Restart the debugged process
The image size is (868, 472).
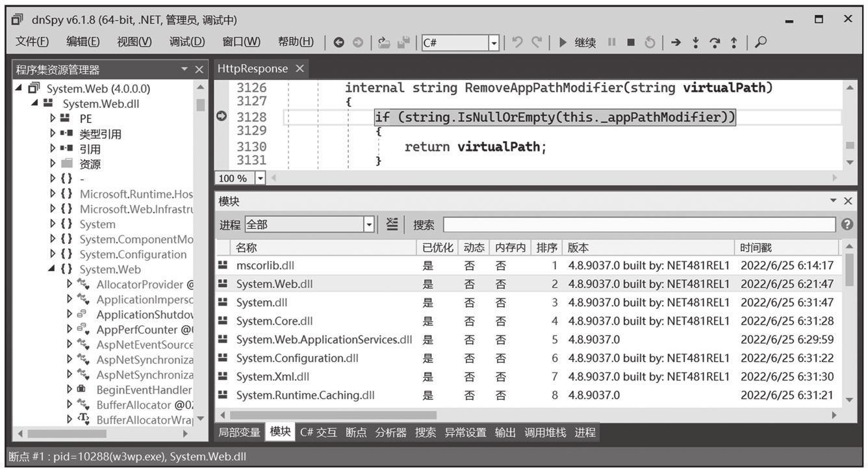point(650,42)
